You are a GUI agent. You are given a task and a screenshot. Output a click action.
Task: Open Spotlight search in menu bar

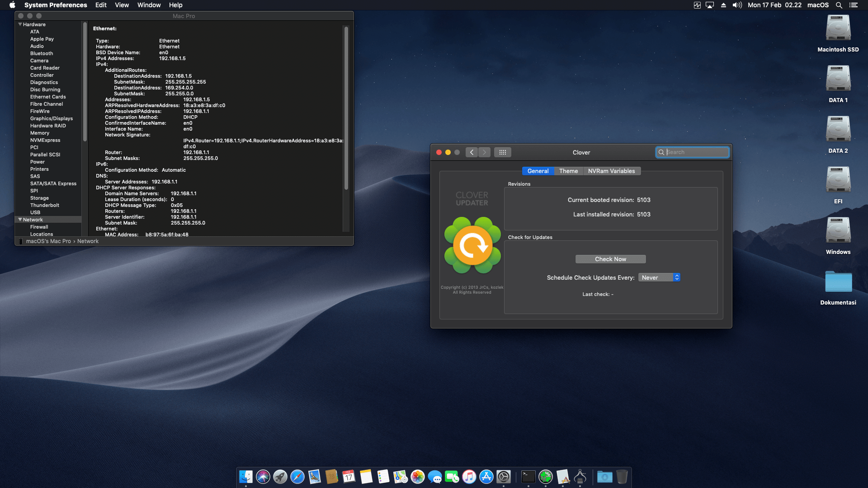pos(839,5)
